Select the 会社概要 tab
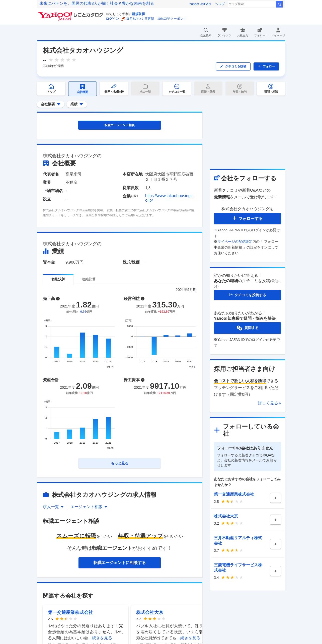Screen dimensions: 322x644 click(83, 89)
